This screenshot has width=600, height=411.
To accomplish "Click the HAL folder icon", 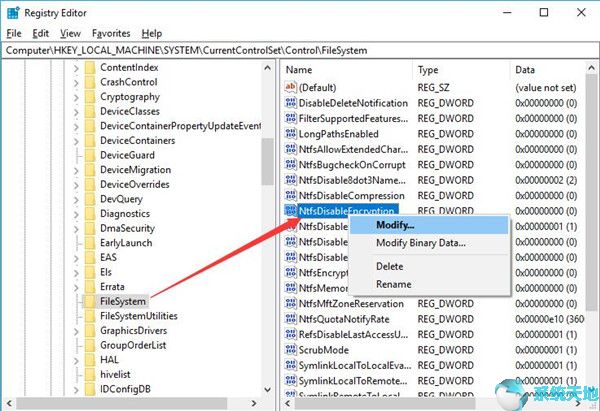I will (90, 360).
